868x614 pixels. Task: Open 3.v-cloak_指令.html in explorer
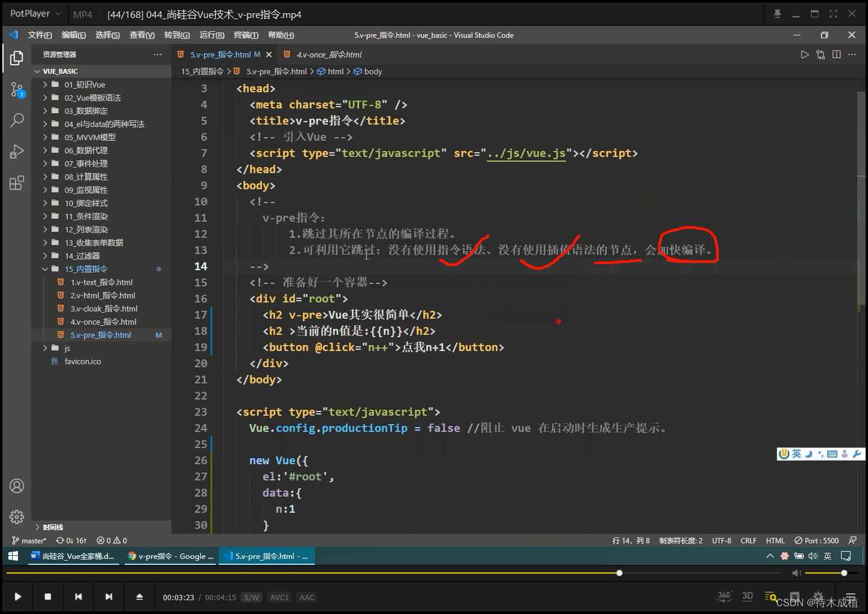point(104,308)
